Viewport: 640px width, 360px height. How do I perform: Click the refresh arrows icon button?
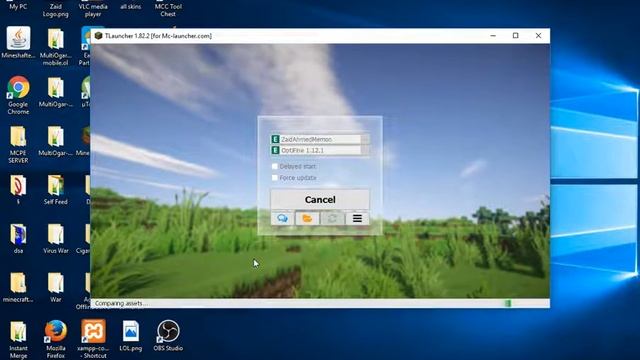[332, 218]
